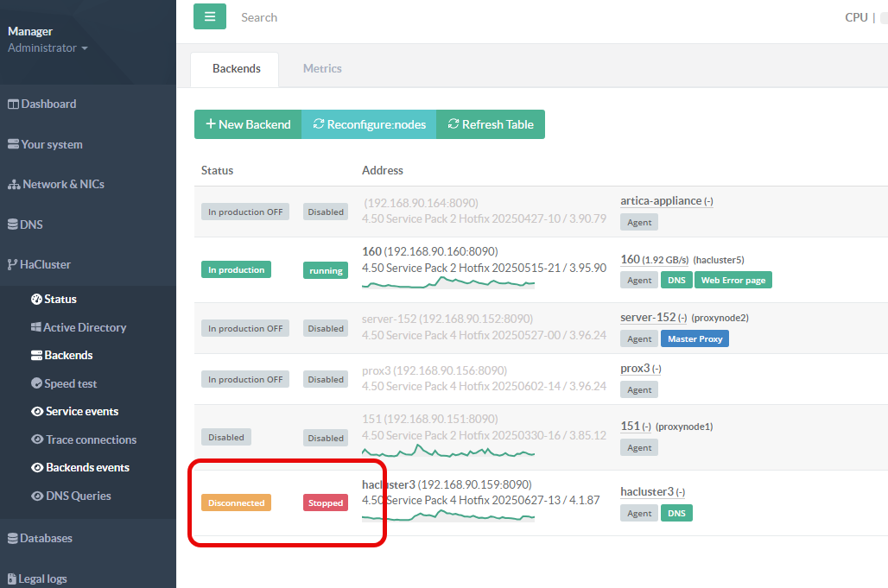Viewport: 888px width, 588px height.
Task: Expand the DNS sidebar section
Action: 31,224
